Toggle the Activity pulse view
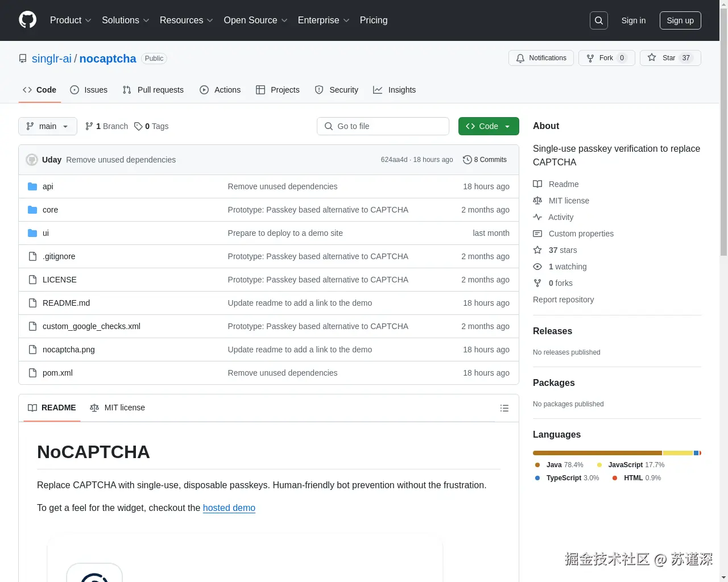This screenshot has width=728, height=582. (x=537, y=217)
